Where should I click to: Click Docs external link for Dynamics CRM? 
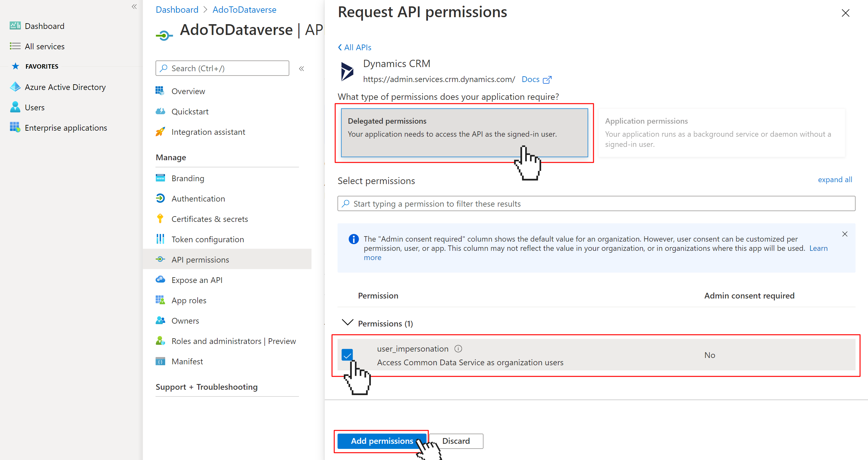[537, 79]
